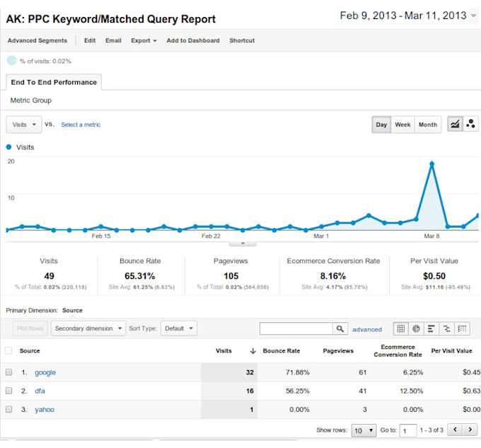The width and height of the screenshot is (481, 448).
Task: Open the Sort Type Default dropdown
Action: pos(179,328)
